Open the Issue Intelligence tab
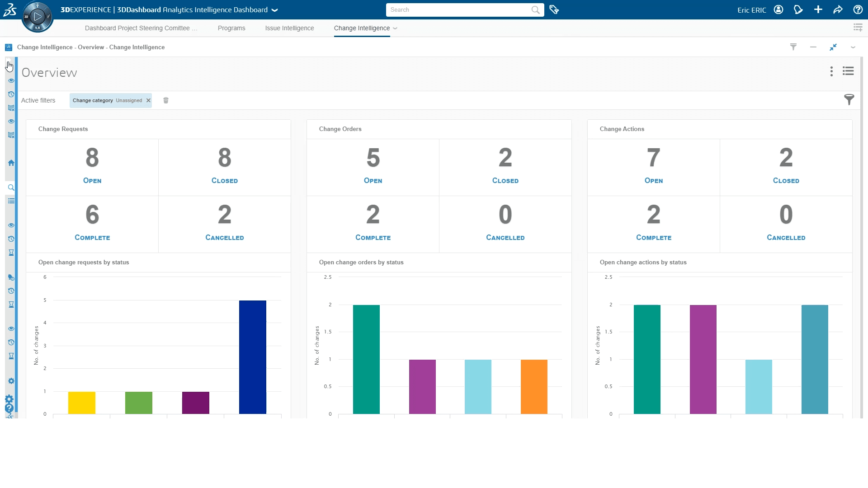 pyautogui.click(x=289, y=28)
